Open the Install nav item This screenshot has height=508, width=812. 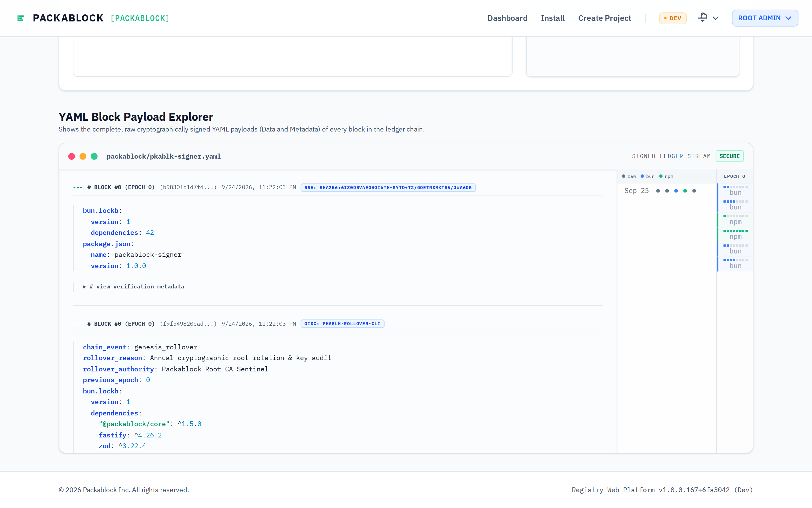pyautogui.click(x=553, y=18)
